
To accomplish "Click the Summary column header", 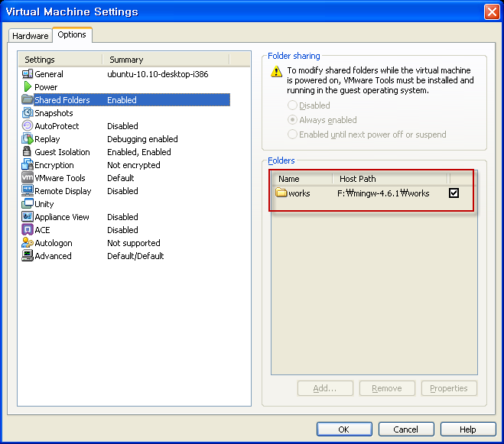I will (x=166, y=60).
